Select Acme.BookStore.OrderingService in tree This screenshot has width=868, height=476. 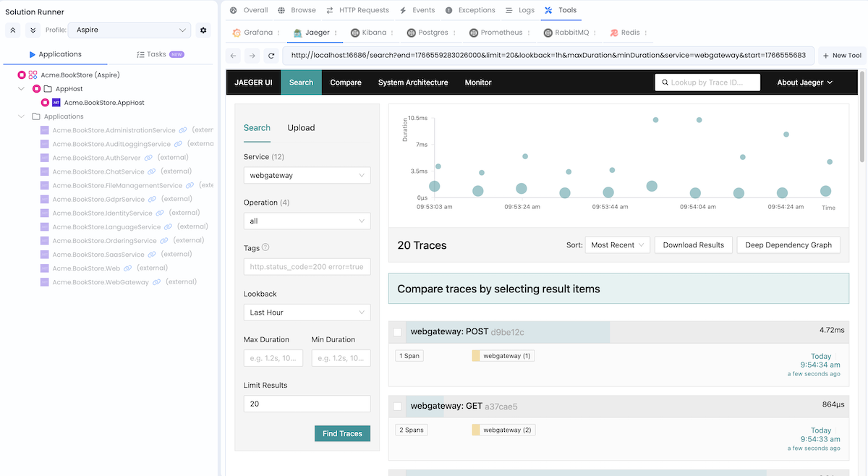(x=104, y=241)
